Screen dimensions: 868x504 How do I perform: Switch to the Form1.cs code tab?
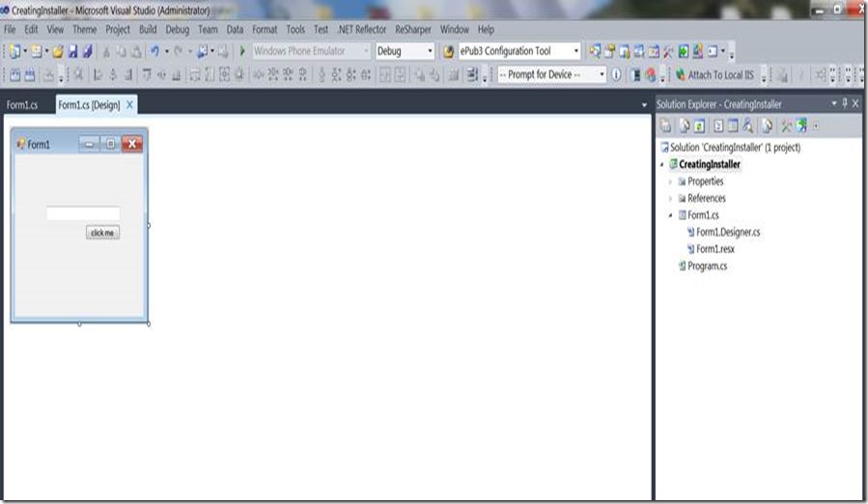click(x=22, y=104)
